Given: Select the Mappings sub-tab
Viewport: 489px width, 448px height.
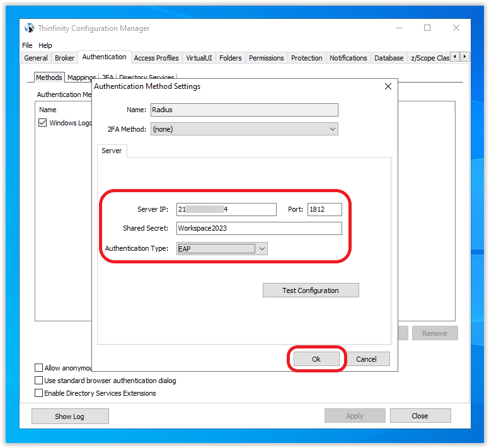Looking at the screenshot, I should pyautogui.click(x=82, y=78).
